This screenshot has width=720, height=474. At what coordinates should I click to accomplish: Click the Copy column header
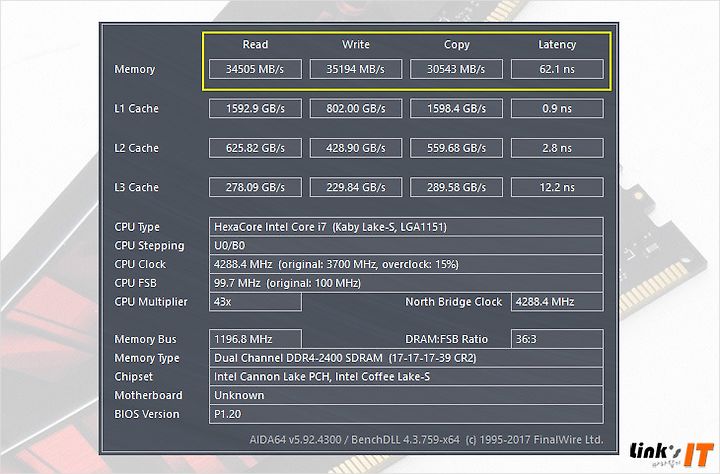pyautogui.click(x=456, y=45)
